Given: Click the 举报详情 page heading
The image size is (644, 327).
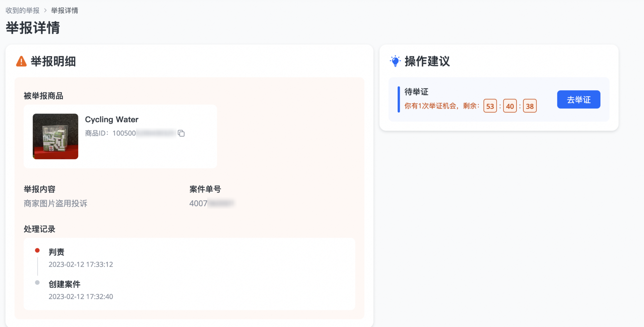Looking at the screenshot, I should click(33, 28).
